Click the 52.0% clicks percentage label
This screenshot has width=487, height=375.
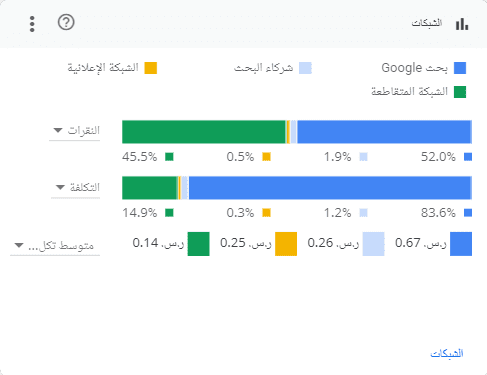tap(438, 157)
